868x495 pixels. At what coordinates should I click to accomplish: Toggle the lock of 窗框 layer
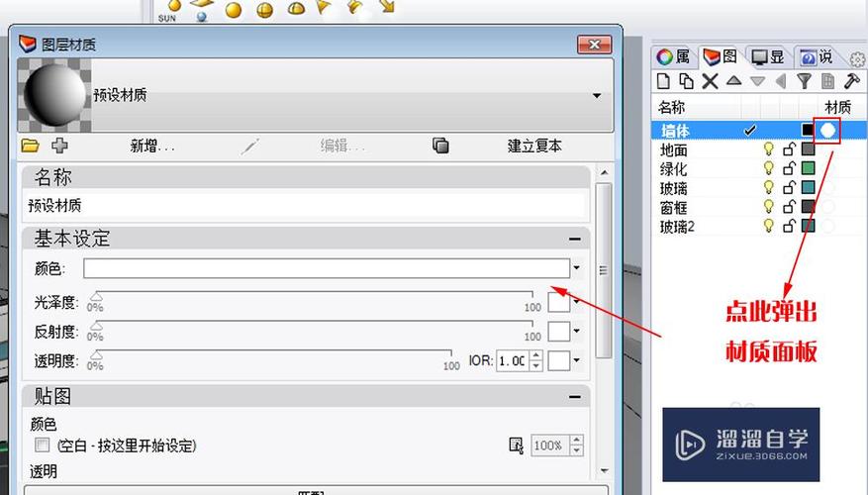[789, 207]
